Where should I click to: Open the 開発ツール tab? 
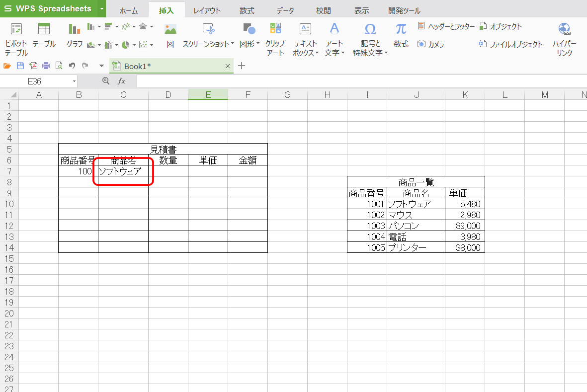click(404, 10)
